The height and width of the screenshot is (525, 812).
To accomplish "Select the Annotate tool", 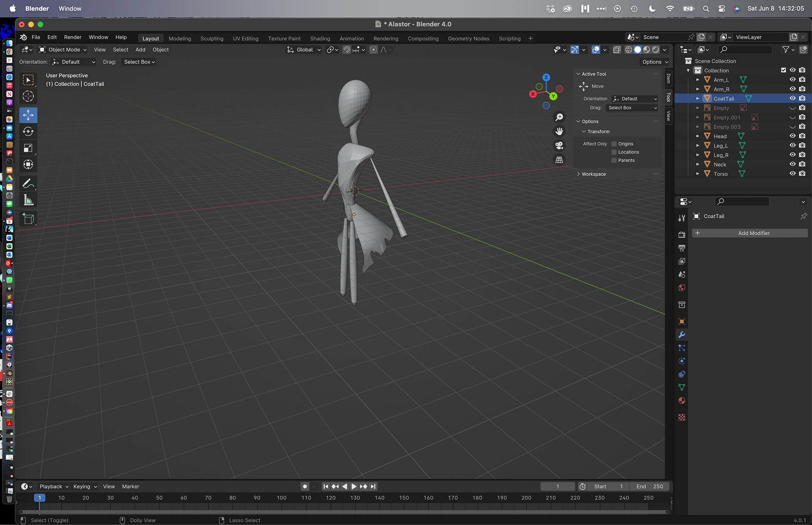I will point(28,184).
